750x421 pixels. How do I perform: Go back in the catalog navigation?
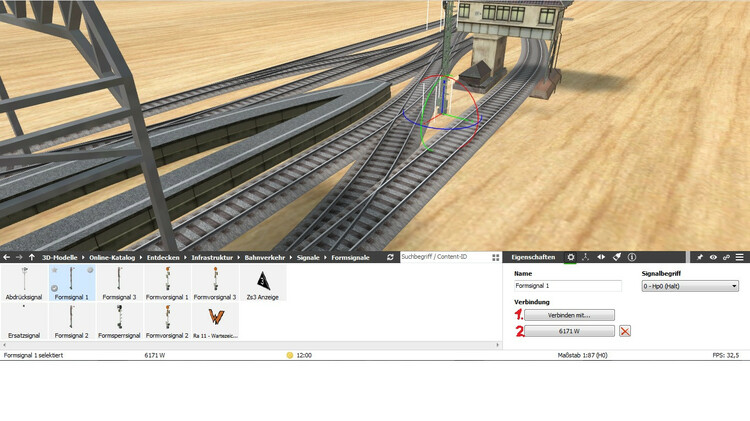7,257
